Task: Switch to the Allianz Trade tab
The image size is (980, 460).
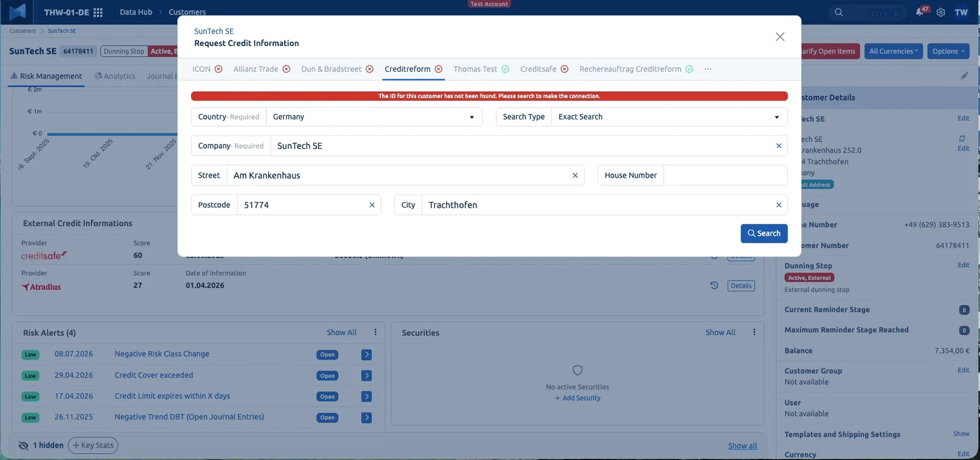Action: click(x=262, y=69)
